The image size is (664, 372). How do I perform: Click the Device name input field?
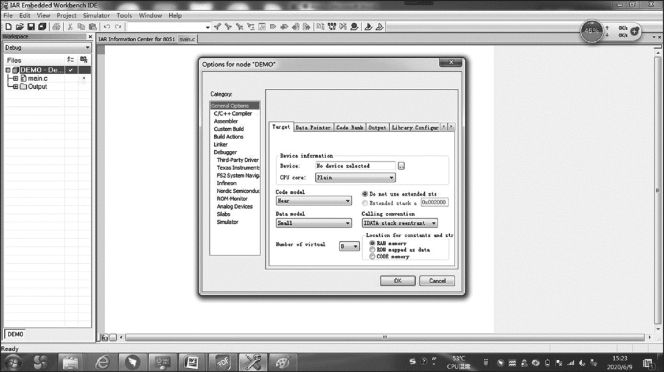pos(355,166)
